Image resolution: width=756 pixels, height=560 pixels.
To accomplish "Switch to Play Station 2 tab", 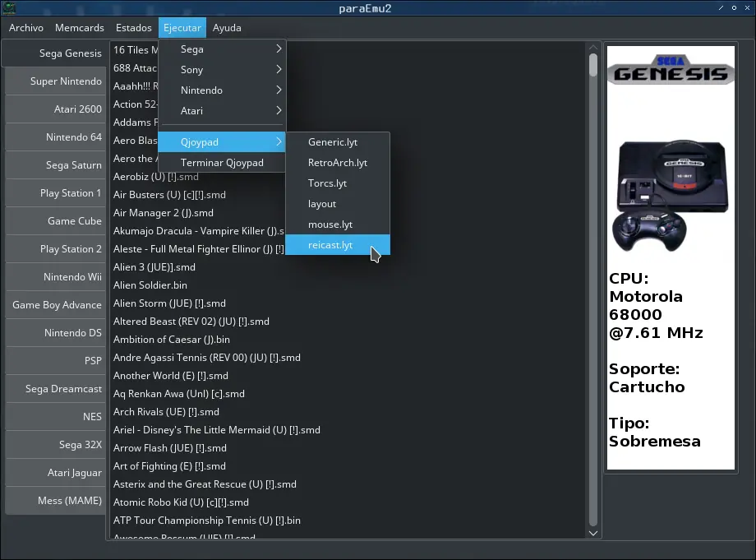I will click(56, 249).
